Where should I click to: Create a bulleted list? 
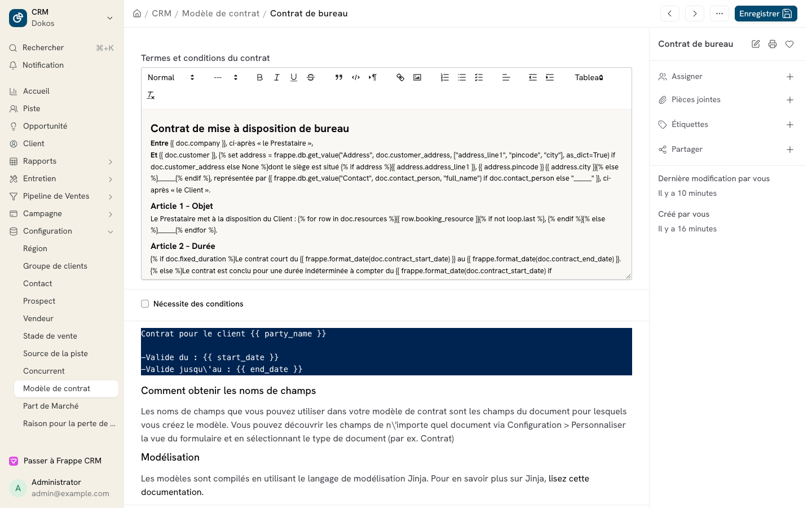point(462,77)
